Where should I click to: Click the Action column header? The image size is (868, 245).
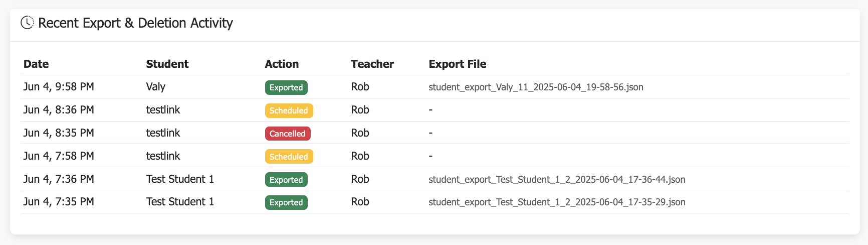click(282, 64)
